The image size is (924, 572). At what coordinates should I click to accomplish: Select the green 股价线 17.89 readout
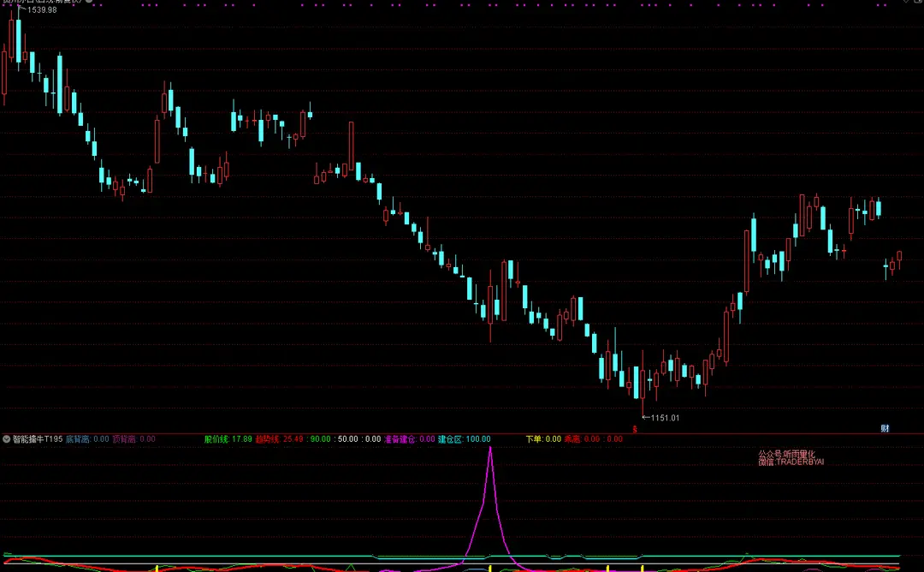(228, 439)
